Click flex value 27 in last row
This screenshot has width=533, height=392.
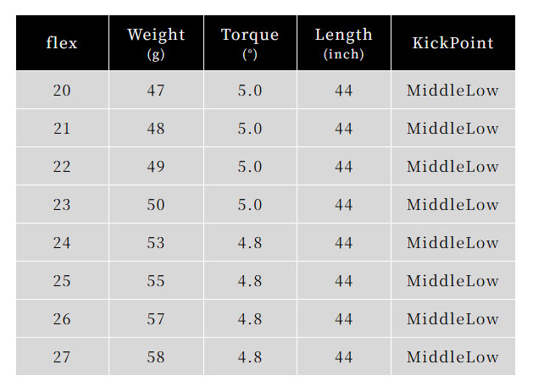pos(62,356)
